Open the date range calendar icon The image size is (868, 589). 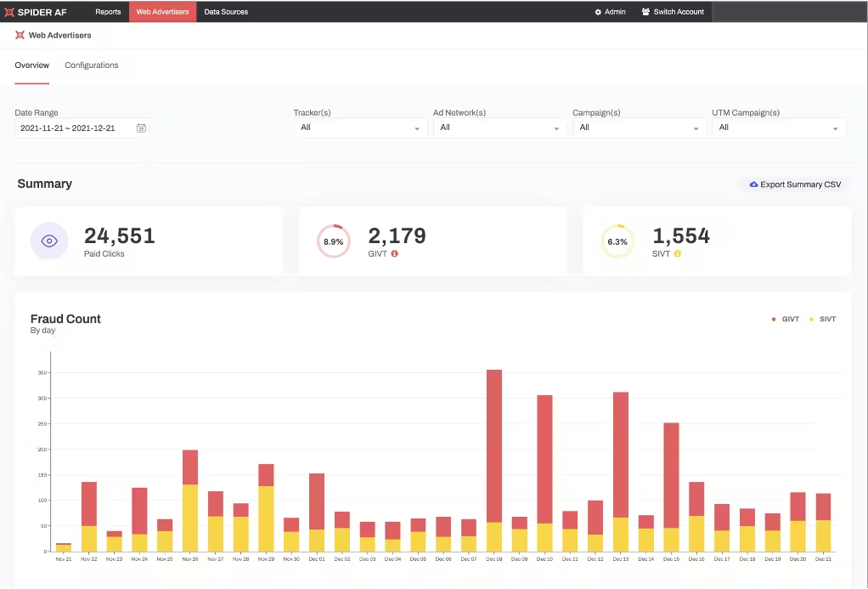click(x=141, y=128)
